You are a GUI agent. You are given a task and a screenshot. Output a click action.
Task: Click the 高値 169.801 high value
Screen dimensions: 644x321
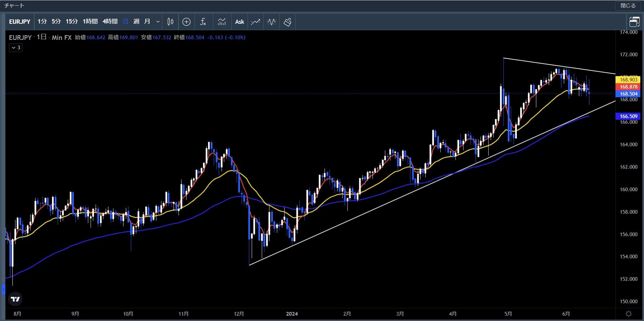point(123,38)
